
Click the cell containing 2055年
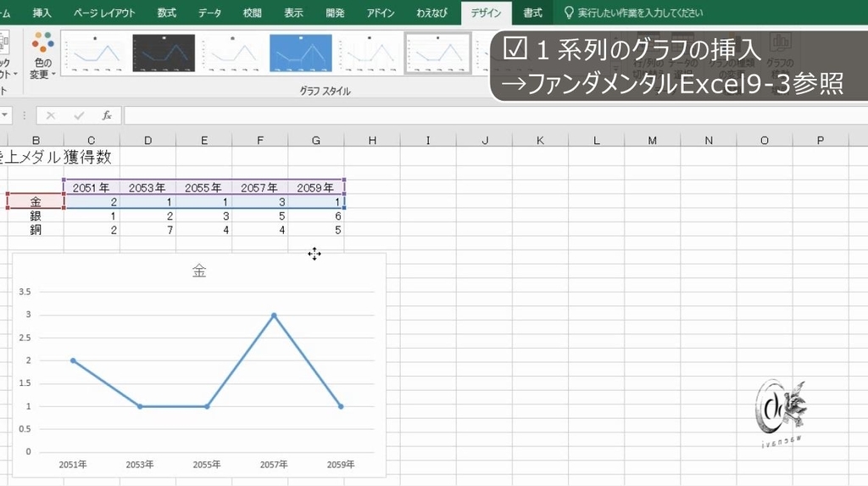tap(204, 187)
